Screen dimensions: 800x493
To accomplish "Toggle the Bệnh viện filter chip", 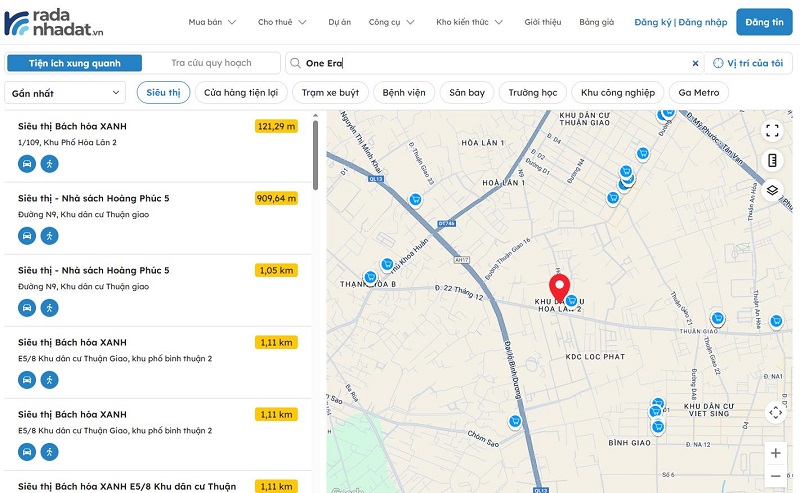I will pos(403,93).
